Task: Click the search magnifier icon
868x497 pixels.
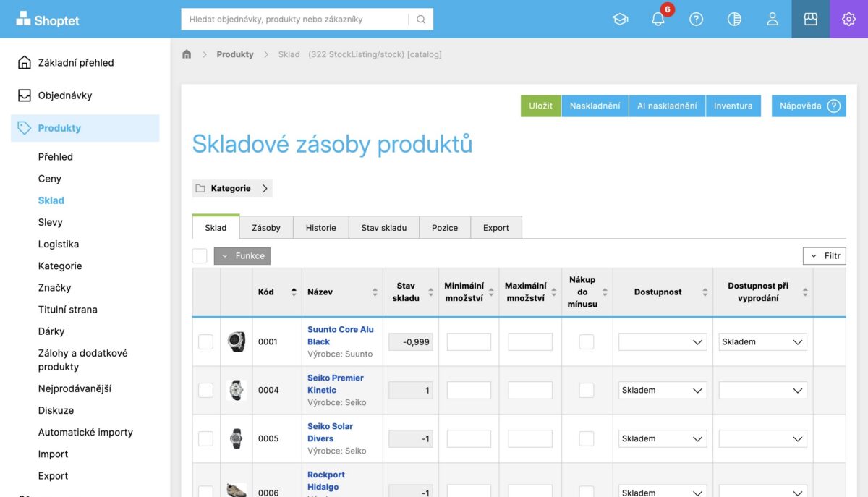Action: tap(421, 20)
